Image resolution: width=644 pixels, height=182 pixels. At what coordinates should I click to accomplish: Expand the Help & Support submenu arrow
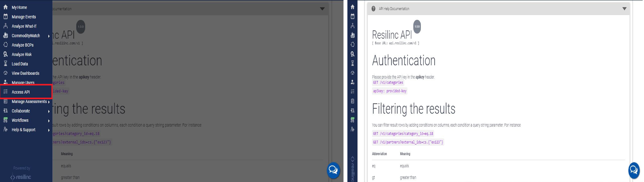tap(49, 130)
